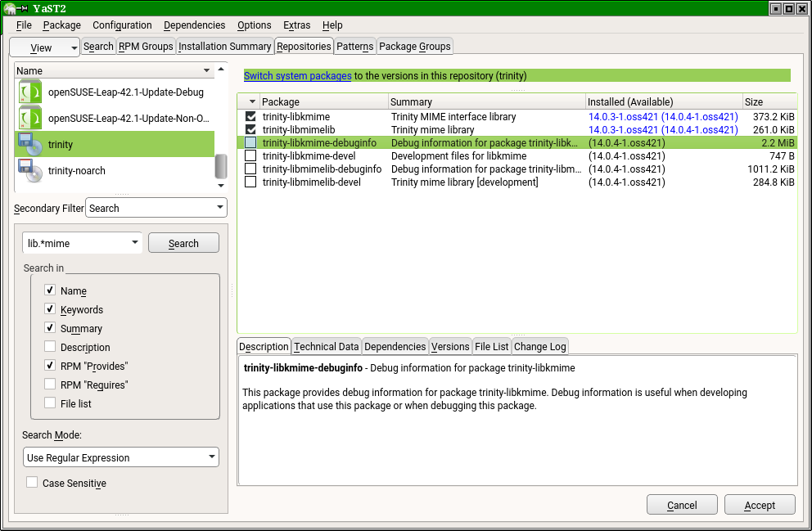The width and height of the screenshot is (812, 531).
Task: Open the Package menu
Action: coord(61,25)
